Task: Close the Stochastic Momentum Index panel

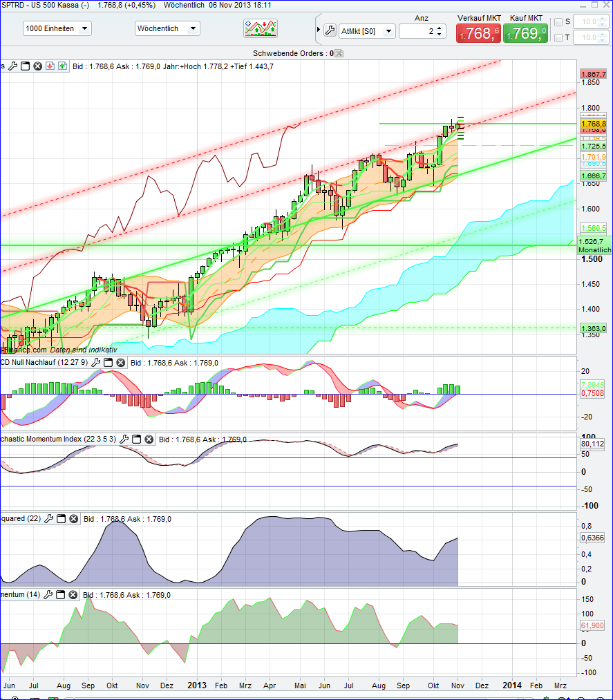Action: pyautogui.click(x=149, y=439)
